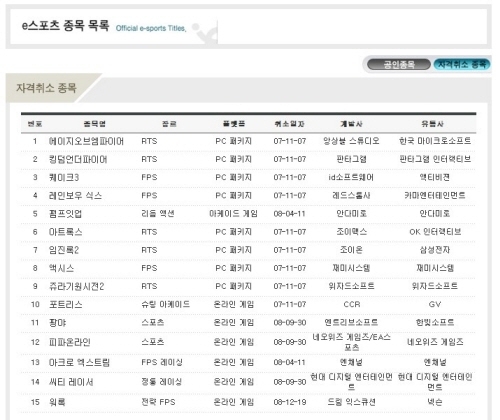Select the 액시스 entry
The height and width of the screenshot is (420, 500).
coord(61,268)
